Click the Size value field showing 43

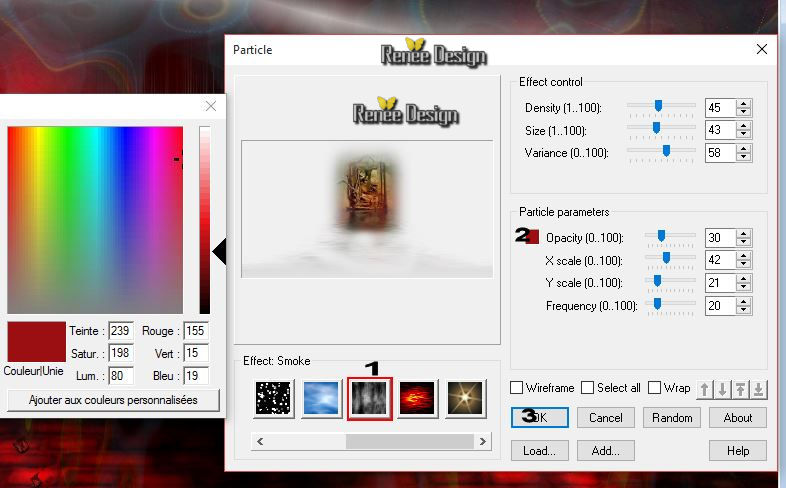point(720,130)
